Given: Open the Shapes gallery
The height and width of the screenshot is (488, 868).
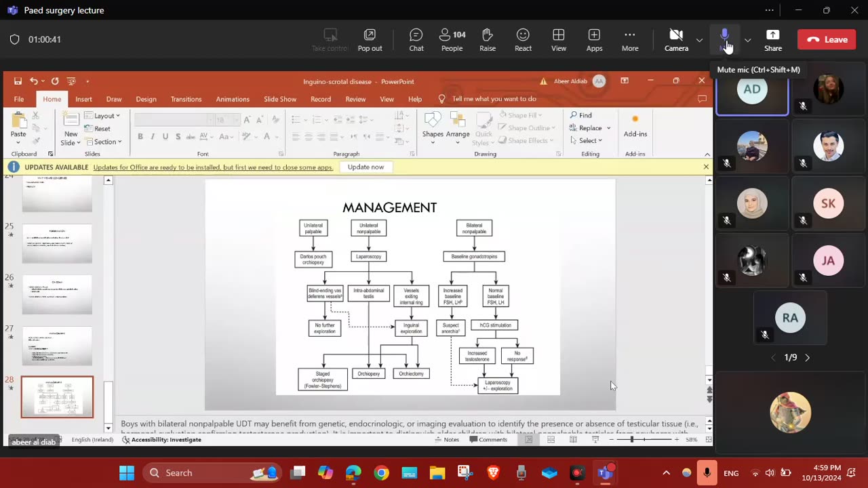Looking at the screenshot, I should (433, 126).
